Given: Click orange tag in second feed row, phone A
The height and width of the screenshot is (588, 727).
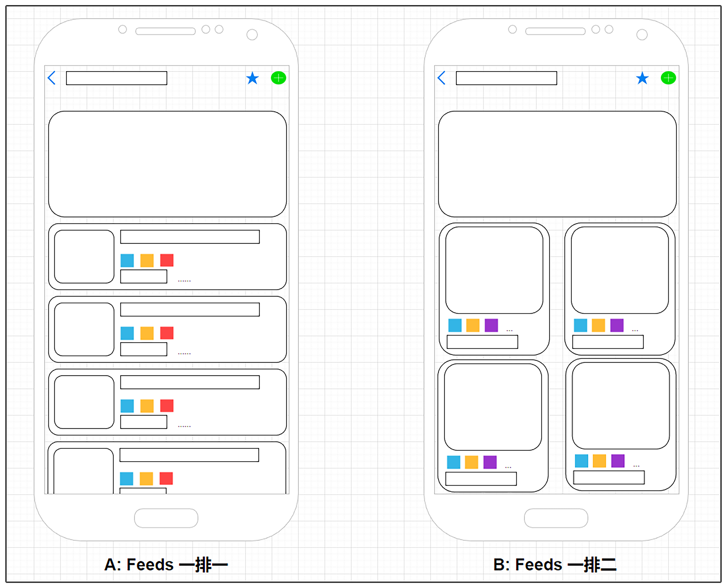Looking at the screenshot, I should tap(147, 333).
